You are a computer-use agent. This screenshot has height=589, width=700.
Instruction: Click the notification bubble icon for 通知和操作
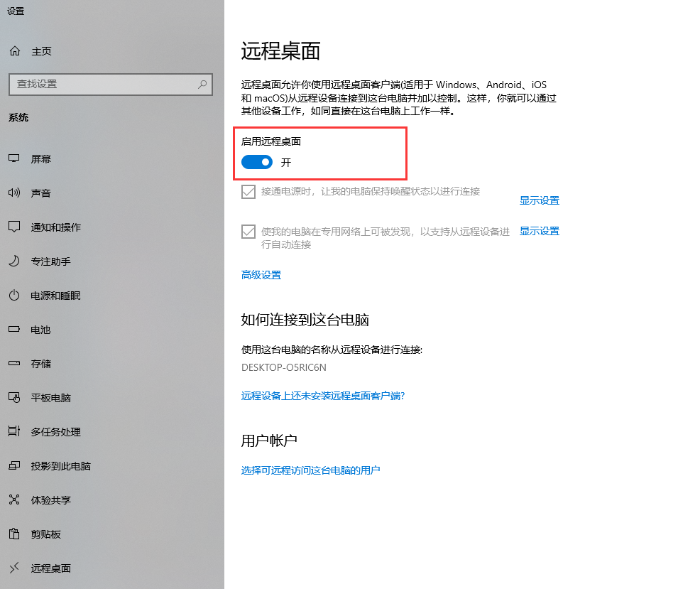point(13,227)
